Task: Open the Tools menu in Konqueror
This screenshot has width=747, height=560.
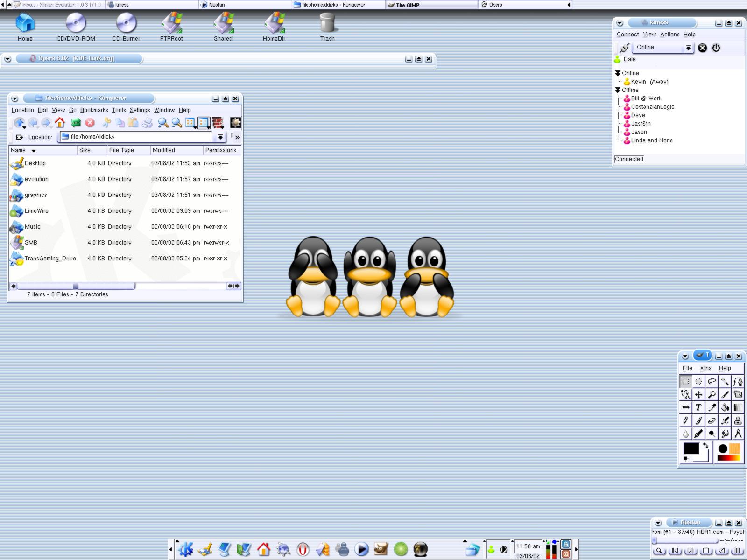Action: [x=119, y=110]
